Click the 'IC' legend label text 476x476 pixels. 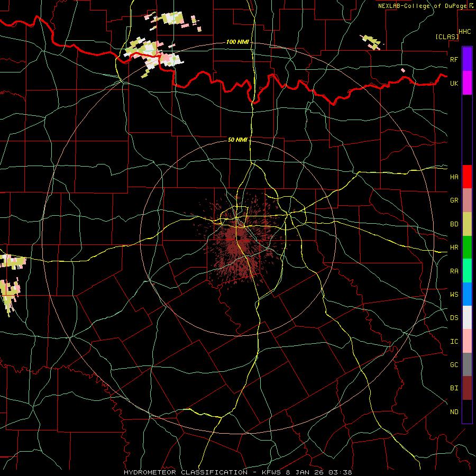(454, 342)
